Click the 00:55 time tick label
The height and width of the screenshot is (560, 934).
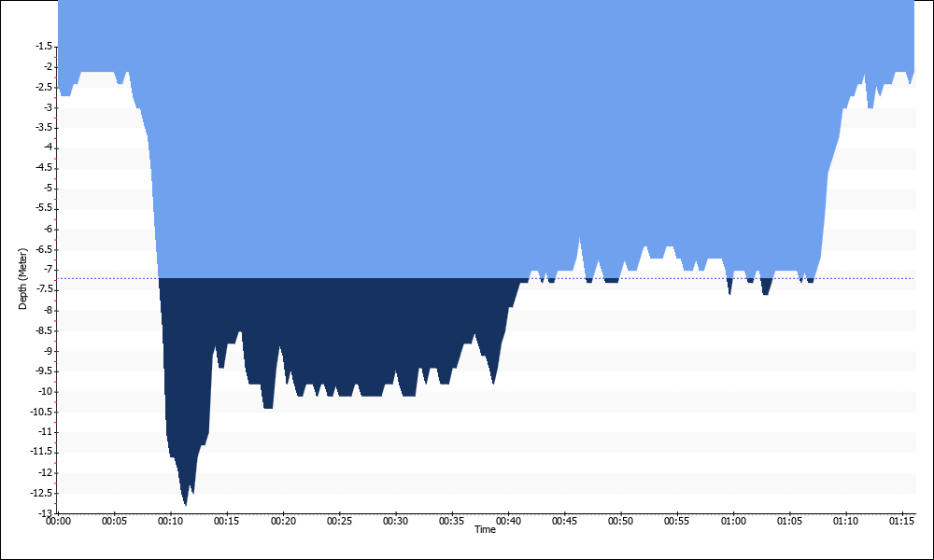(677, 522)
